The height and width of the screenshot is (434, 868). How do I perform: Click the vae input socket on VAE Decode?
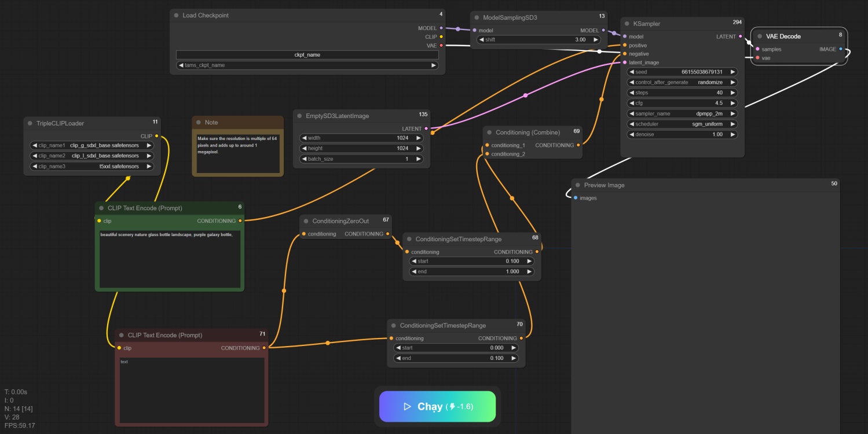pos(757,58)
